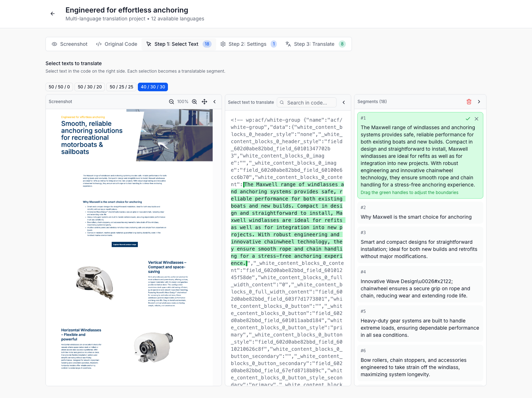
Task: Select the 50 / 30 / 20 layout
Action: pos(90,87)
